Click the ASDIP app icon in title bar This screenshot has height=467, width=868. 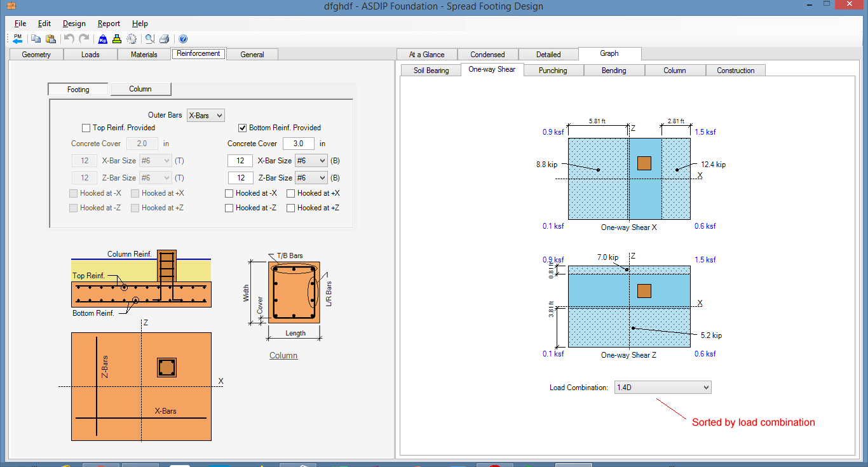(x=11, y=6)
